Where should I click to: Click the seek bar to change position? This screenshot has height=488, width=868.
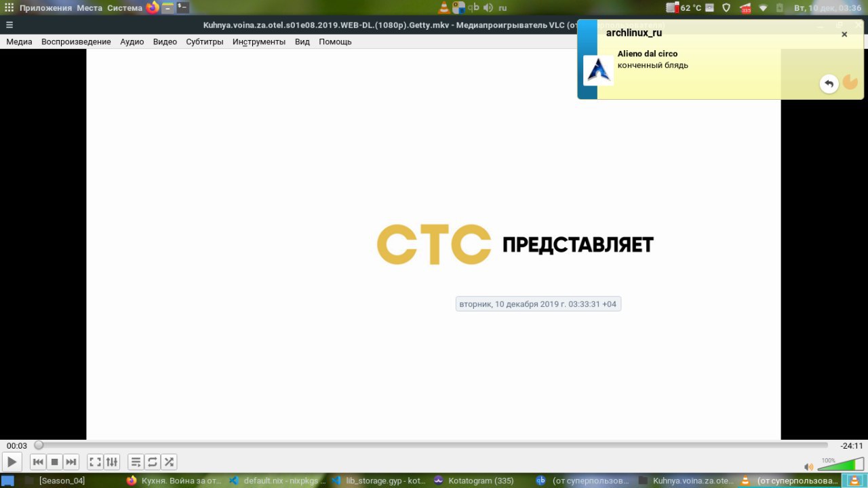[x=431, y=445]
